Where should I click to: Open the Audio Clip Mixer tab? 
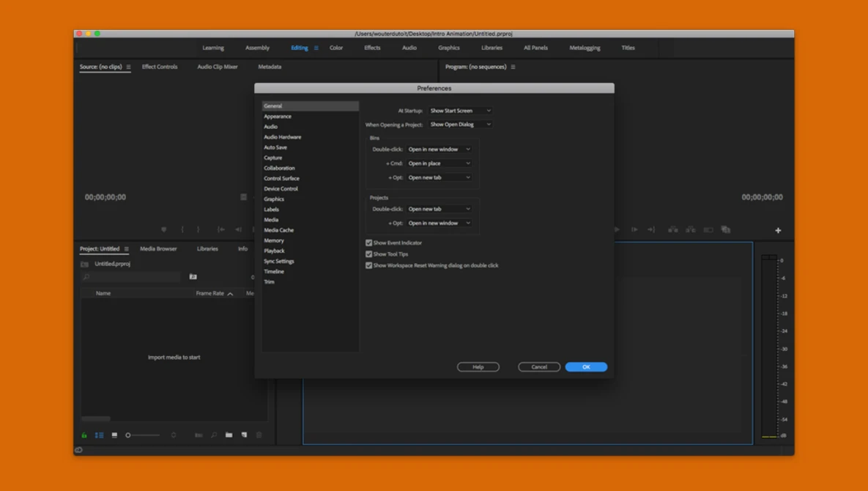(218, 67)
